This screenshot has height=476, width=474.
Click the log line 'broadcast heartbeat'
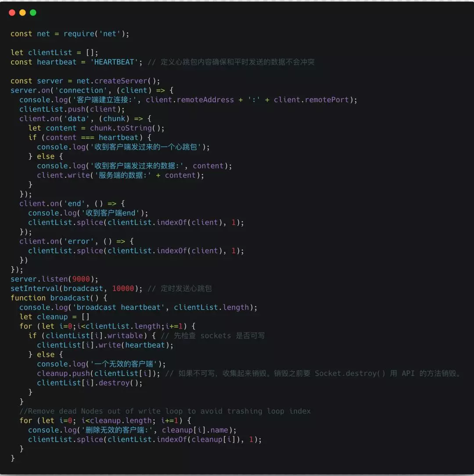tap(138, 307)
